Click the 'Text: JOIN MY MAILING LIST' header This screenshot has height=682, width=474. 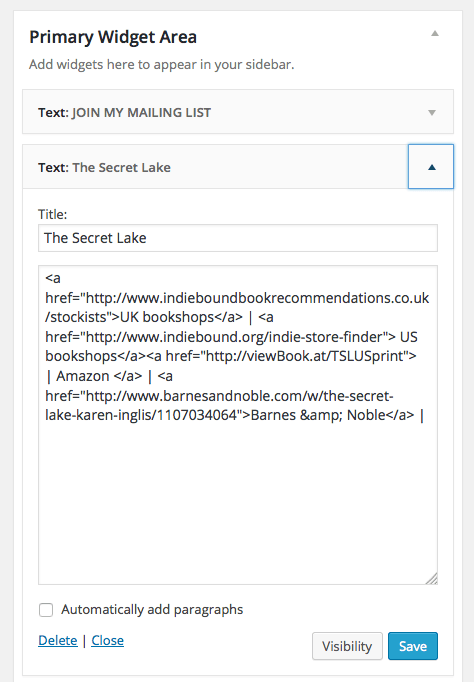click(x=238, y=112)
